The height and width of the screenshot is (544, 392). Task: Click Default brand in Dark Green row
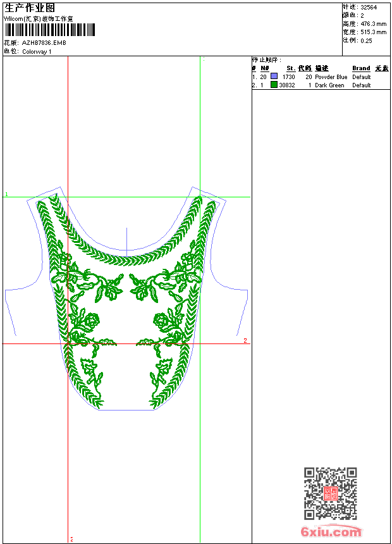[x=362, y=85]
